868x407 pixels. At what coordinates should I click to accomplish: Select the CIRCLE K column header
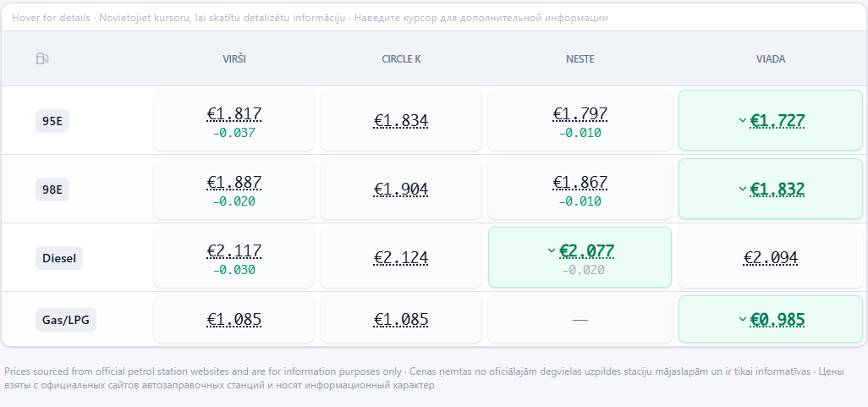[401, 59]
